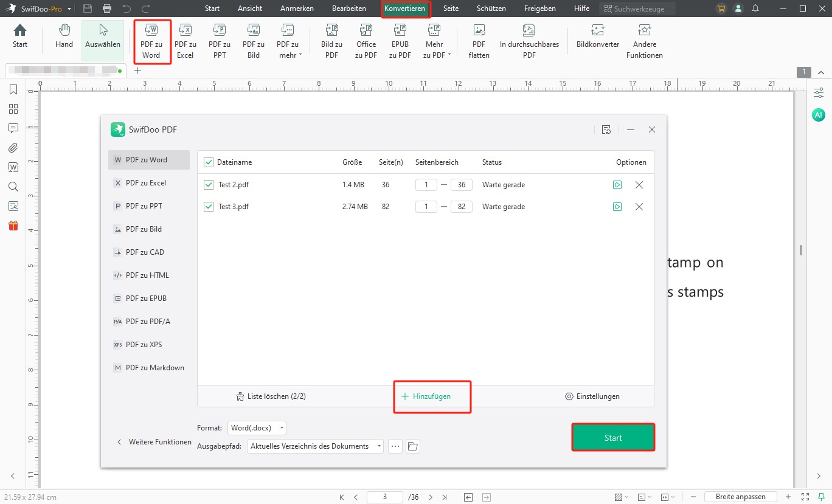The height and width of the screenshot is (504, 832).
Task: Open the Schützen menu tab
Action: pyautogui.click(x=491, y=9)
